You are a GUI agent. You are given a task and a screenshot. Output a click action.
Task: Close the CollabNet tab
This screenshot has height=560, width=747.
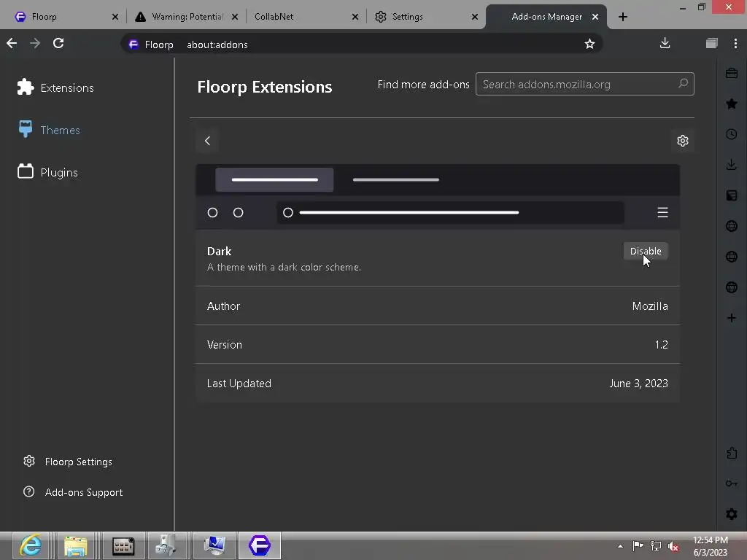[x=355, y=17]
